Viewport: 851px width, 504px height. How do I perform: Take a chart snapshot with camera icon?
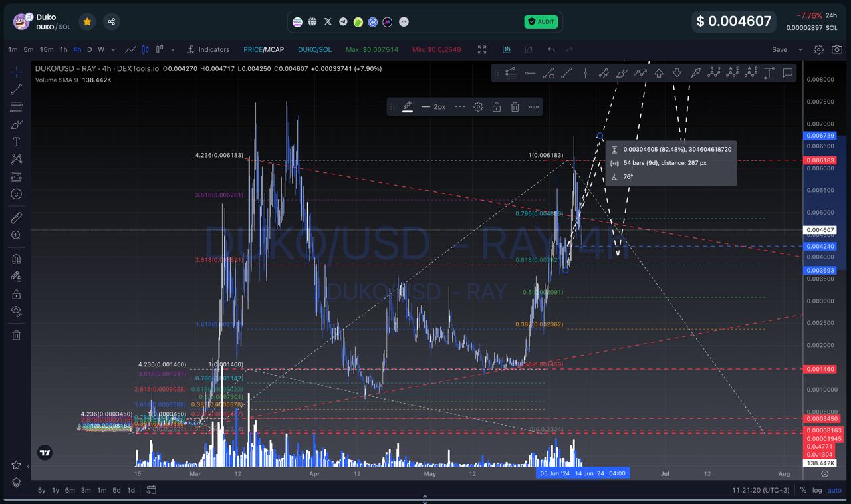click(838, 49)
